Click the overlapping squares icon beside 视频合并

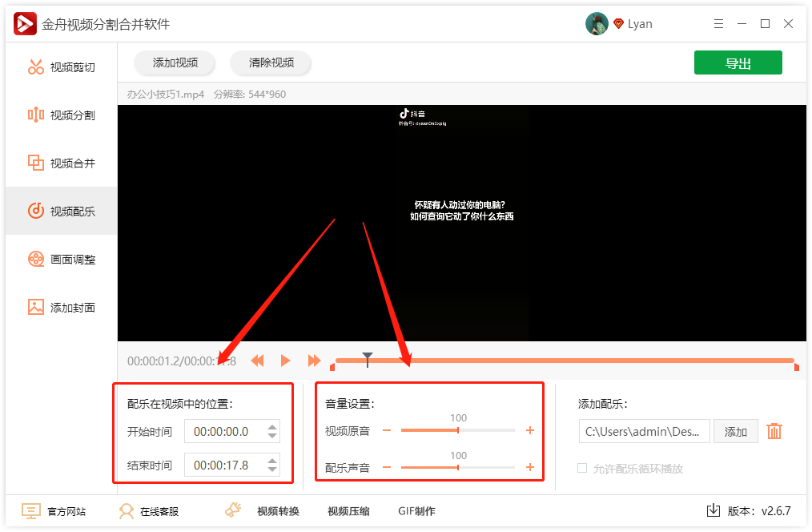click(36, 163)
